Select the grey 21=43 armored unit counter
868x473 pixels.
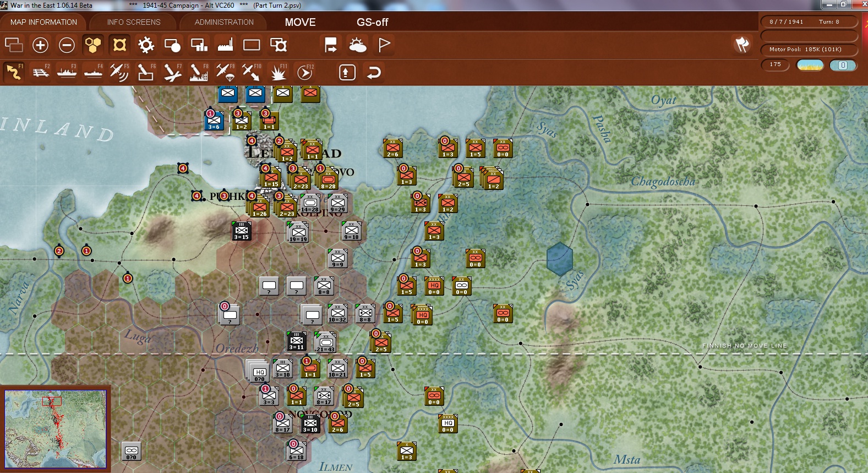tap(325, 342)
